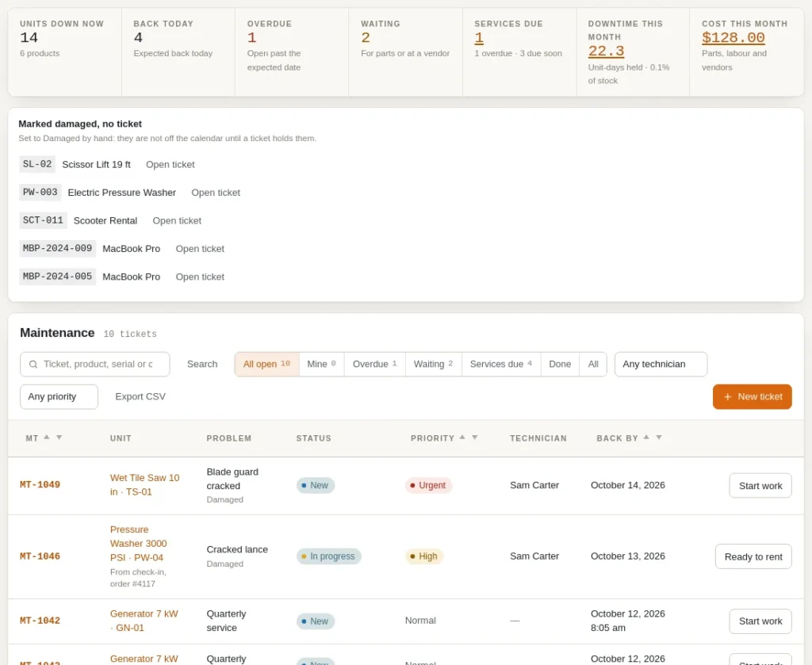
Task: Show Overdue tickets tab
Action: [x=375, y=365]
